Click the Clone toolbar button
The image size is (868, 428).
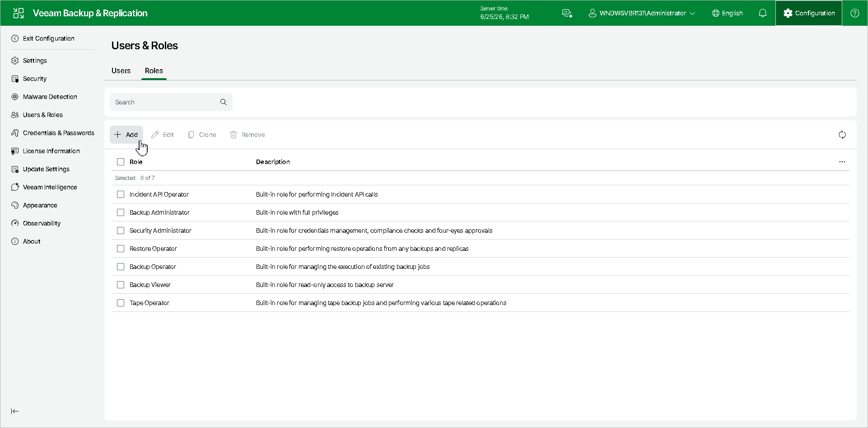202,135
